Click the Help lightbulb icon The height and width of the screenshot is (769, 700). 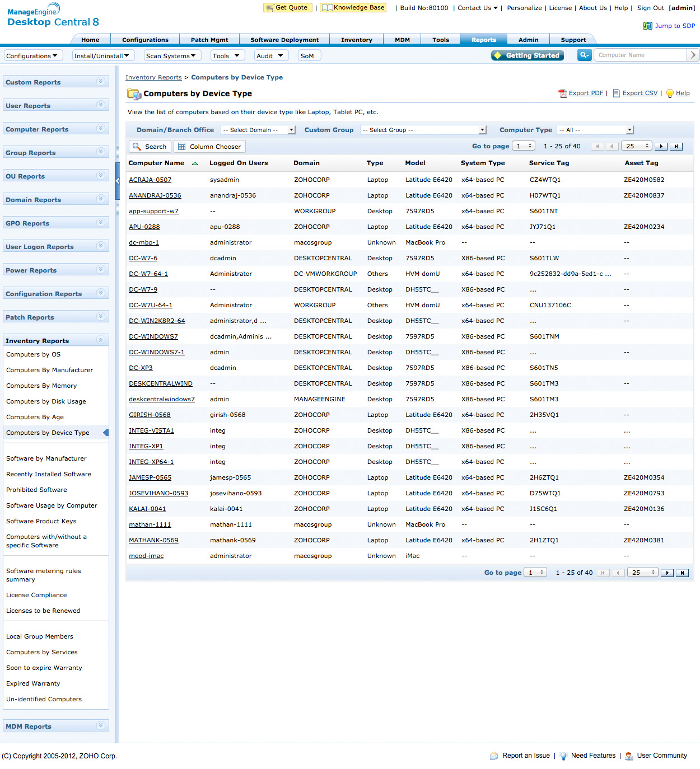click(x=670, y=93)
